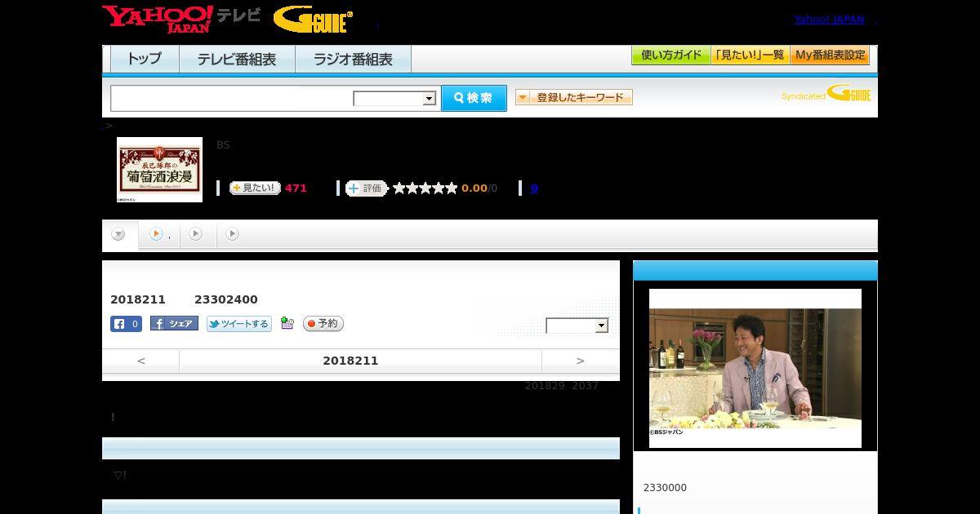Select the orange play-arrow second tab
This screenshot has width=980, height=514.
coord(158,234)
